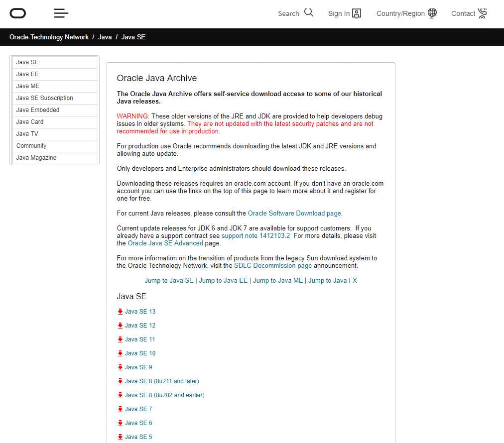Screen dimensions: 504x443
Task: Open Java SE 8 (8u211 and later) text link
Action: tap(162, 381)
